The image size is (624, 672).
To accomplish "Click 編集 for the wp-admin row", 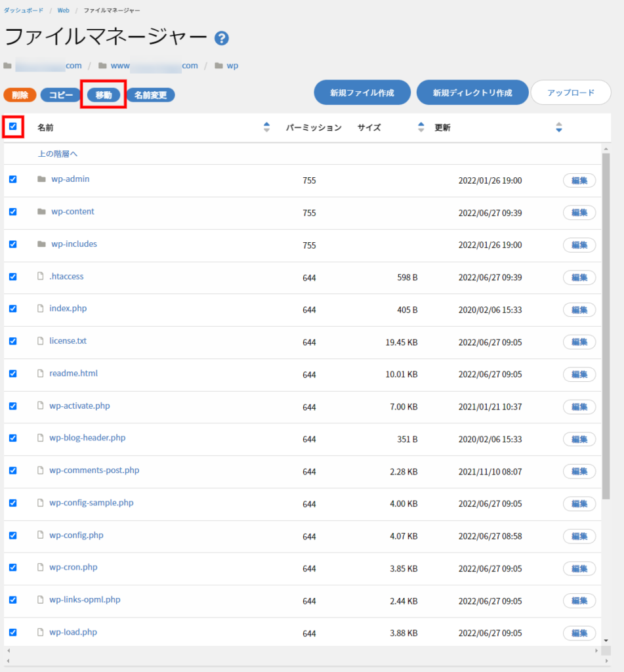I will (579, 180).
